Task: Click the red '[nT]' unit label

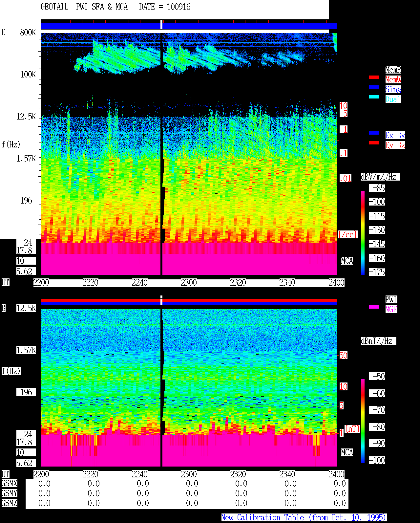Action: tap(352, 428)
